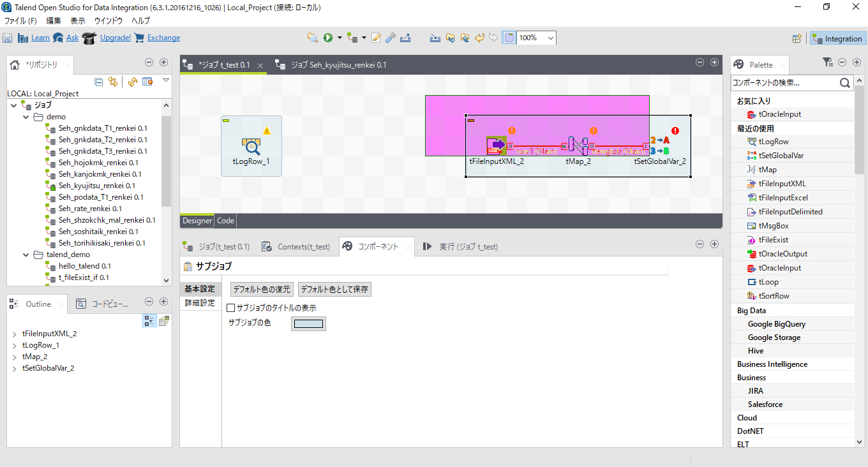This screenshot has height=467, width=868.
Task: Pick tMsgBox from the Palette
Action: coord(774,226)
